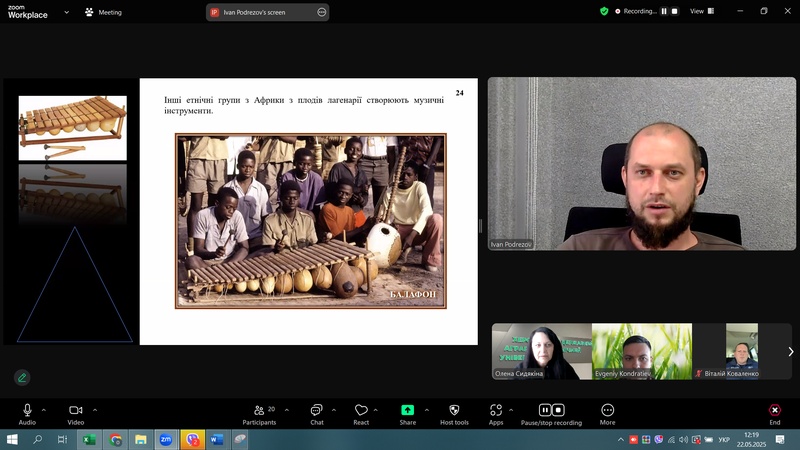Open the Meeting info menu
This screenshot has width=800, height=450.
[x=104, y=12]
